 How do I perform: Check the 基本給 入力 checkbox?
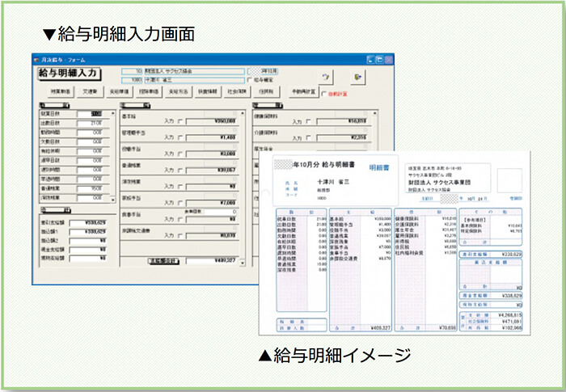coord(179,120)
